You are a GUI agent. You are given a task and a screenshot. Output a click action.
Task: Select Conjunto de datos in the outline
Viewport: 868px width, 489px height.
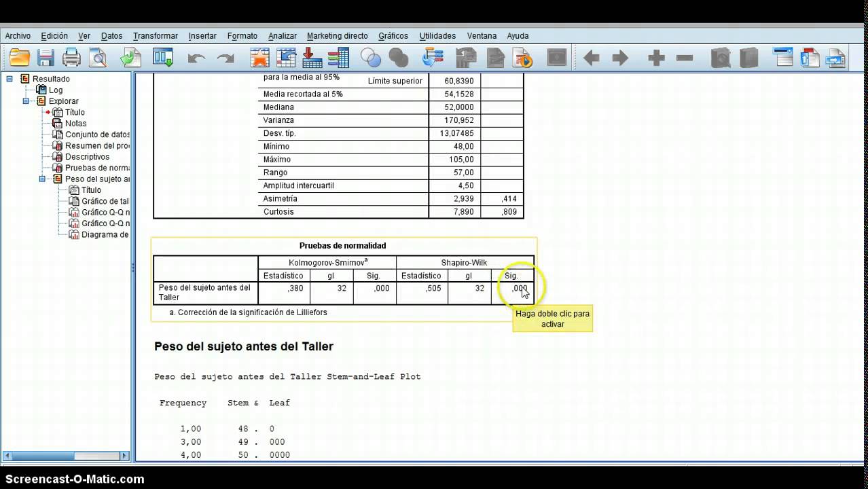(97, 134)
